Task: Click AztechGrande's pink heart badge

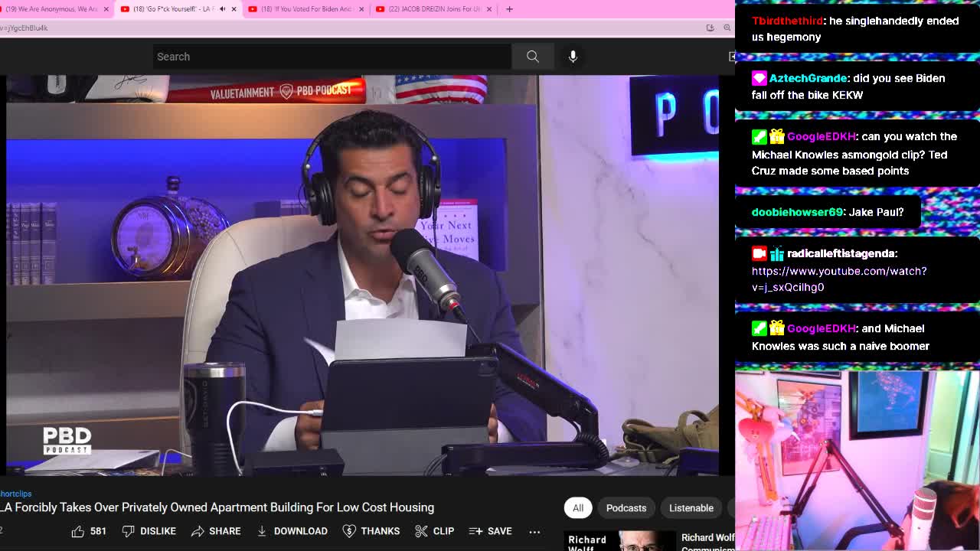Action: (x=759, y=78)
